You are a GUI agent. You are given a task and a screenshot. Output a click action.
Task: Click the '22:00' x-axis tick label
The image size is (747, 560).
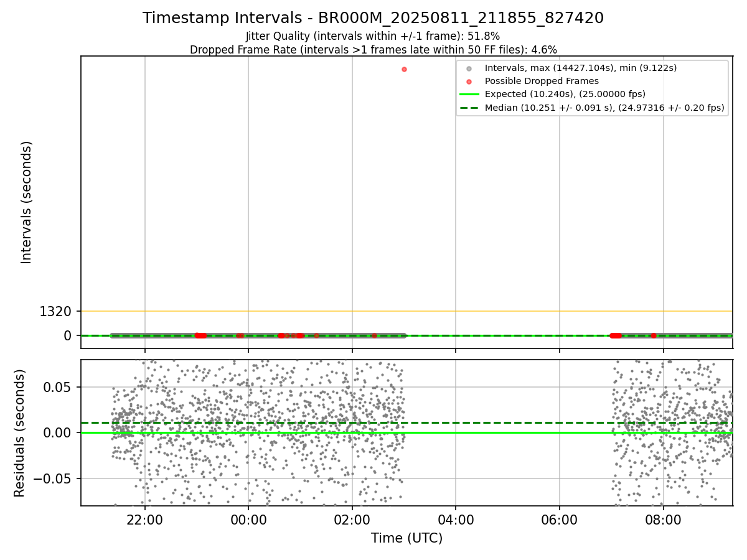click(145, 520)
